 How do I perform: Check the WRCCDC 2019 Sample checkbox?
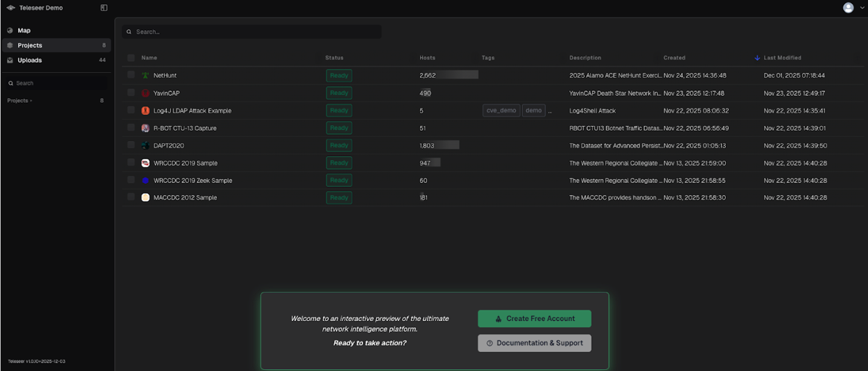[131, 162]
